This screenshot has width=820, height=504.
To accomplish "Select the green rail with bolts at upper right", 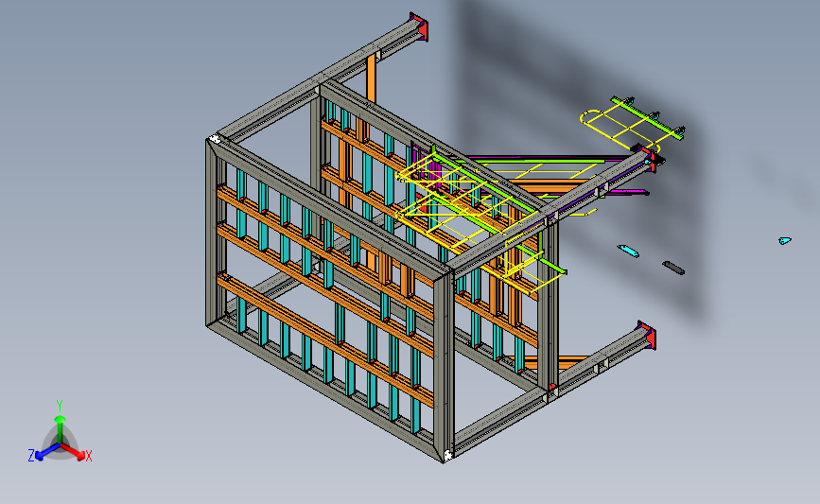I will click(x=648, y=117).
